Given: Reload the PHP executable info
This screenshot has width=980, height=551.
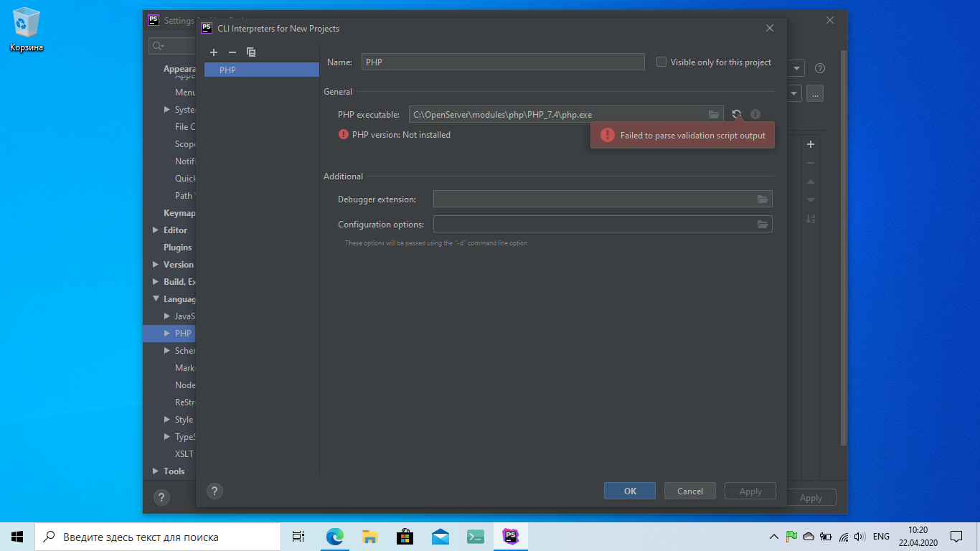Looking at the screenshot, I should [736, 114].
